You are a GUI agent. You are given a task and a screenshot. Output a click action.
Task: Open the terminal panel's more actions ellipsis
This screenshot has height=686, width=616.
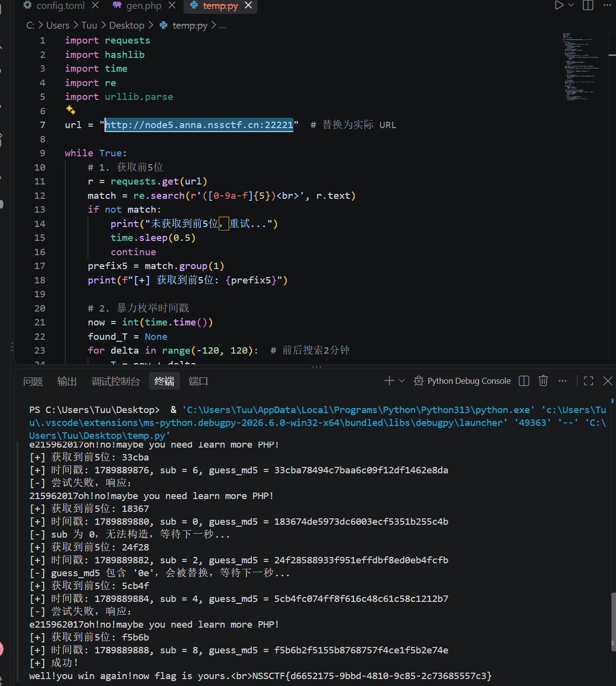coord(563,380)
